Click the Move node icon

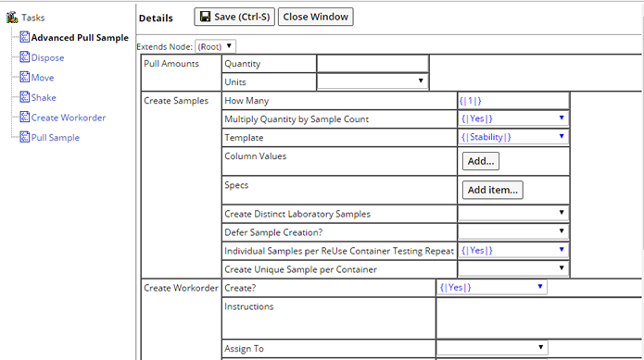coord(25,77)
